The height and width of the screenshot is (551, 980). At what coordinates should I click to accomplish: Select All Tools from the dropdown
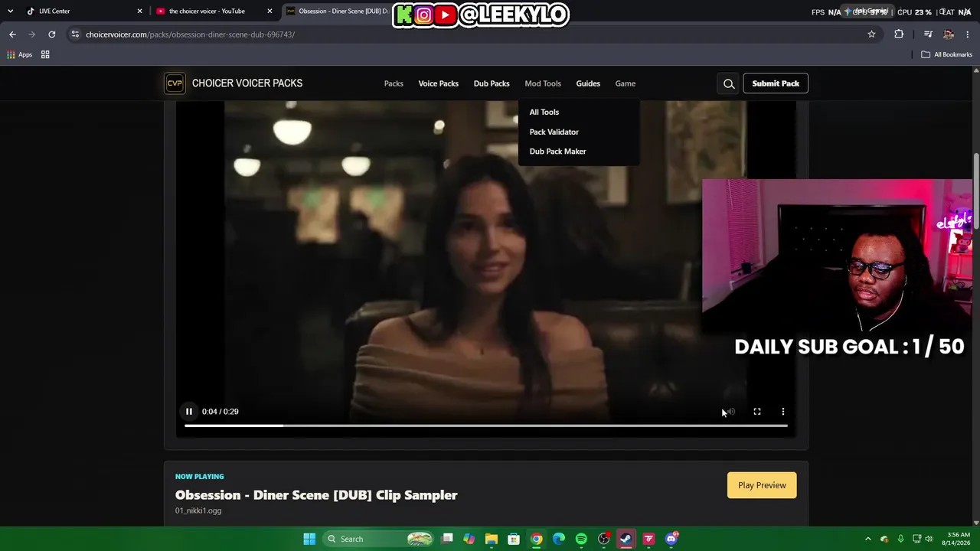(544, 112)
